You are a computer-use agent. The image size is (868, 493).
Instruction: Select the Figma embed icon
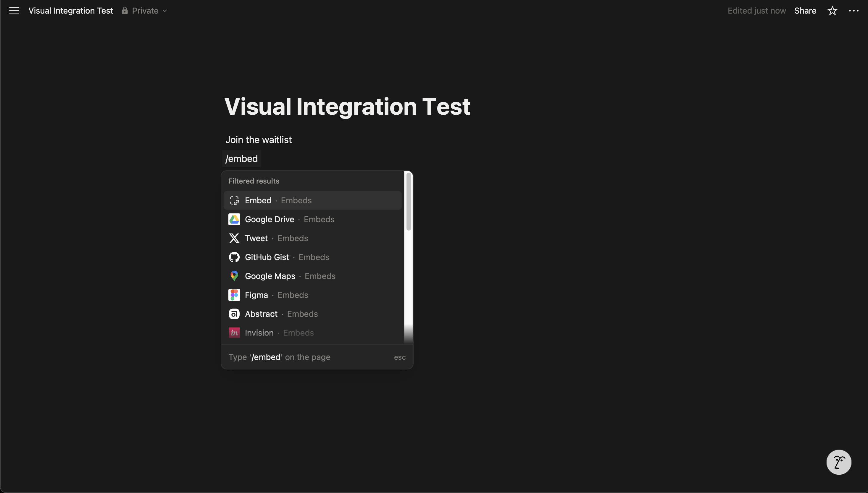click(x=234, y=295)
